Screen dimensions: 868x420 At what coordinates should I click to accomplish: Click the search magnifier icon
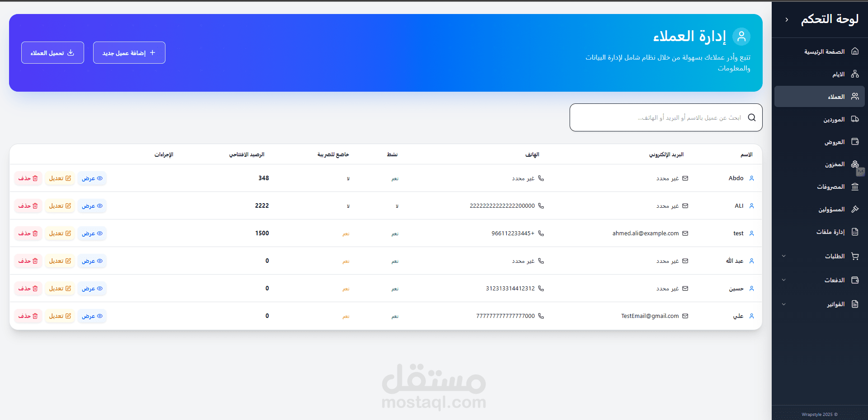752,117
